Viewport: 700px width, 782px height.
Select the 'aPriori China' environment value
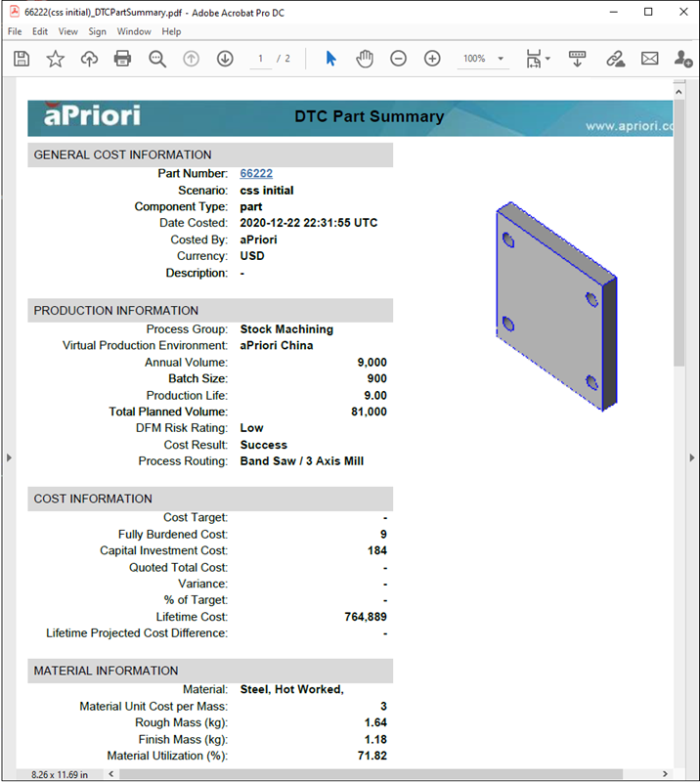277,346
